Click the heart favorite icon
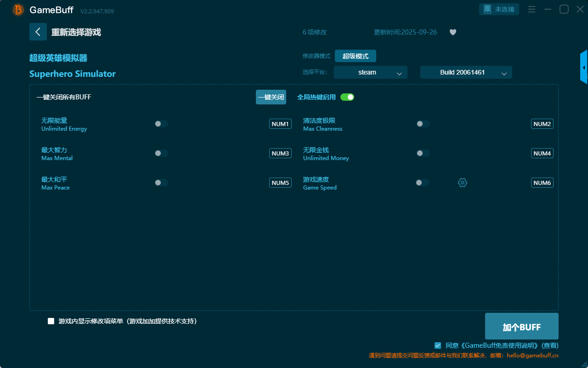Screen dimensions: 588x368 [x=452, y=32]
